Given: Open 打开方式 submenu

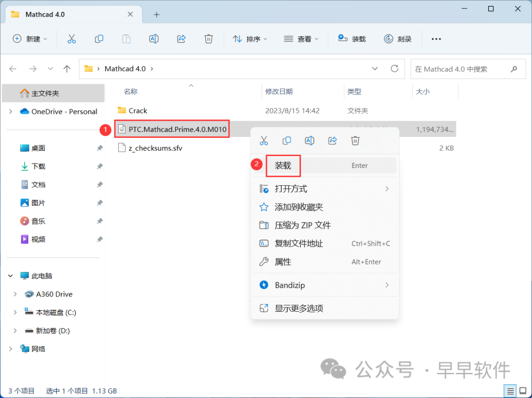Looking at the screenshot, I should (325, 189).
